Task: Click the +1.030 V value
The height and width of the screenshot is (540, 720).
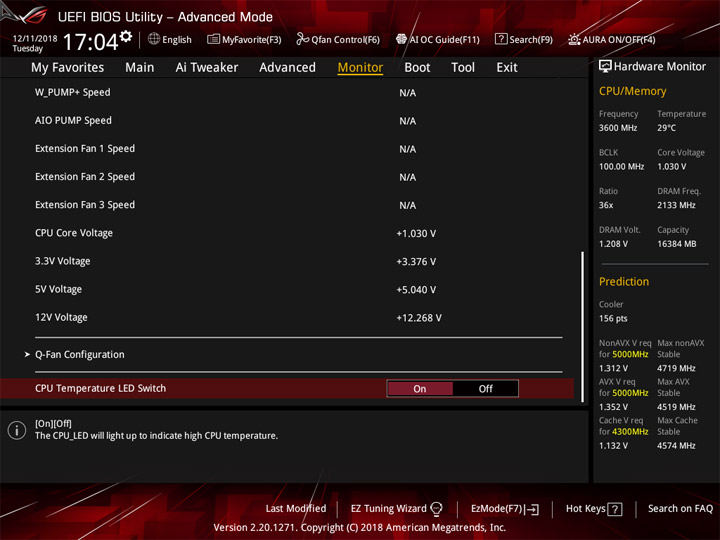Action: click(416, 233)
